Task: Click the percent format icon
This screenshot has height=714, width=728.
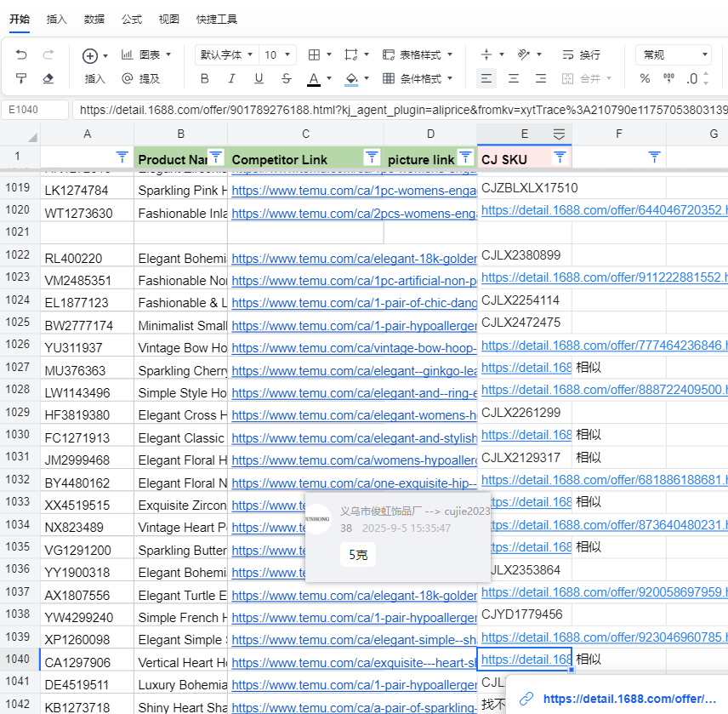Action: [645, 78]
